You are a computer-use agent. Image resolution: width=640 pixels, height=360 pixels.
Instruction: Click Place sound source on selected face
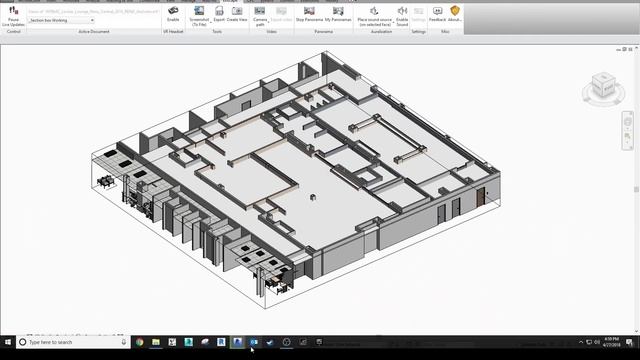click(374, 16)
